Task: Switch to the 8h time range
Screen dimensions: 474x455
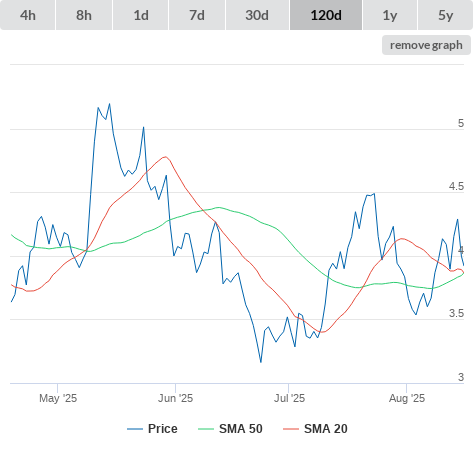Action: point(84,15)
